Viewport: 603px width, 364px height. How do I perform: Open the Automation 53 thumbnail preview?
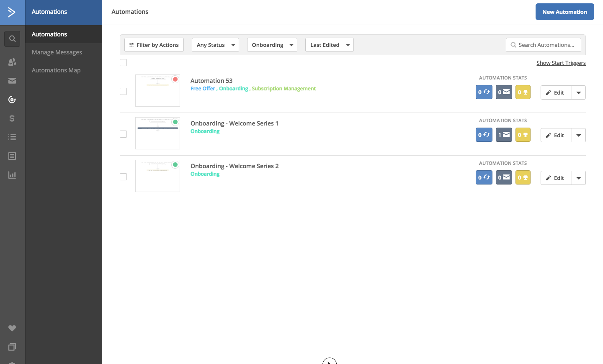pos(157,91)
